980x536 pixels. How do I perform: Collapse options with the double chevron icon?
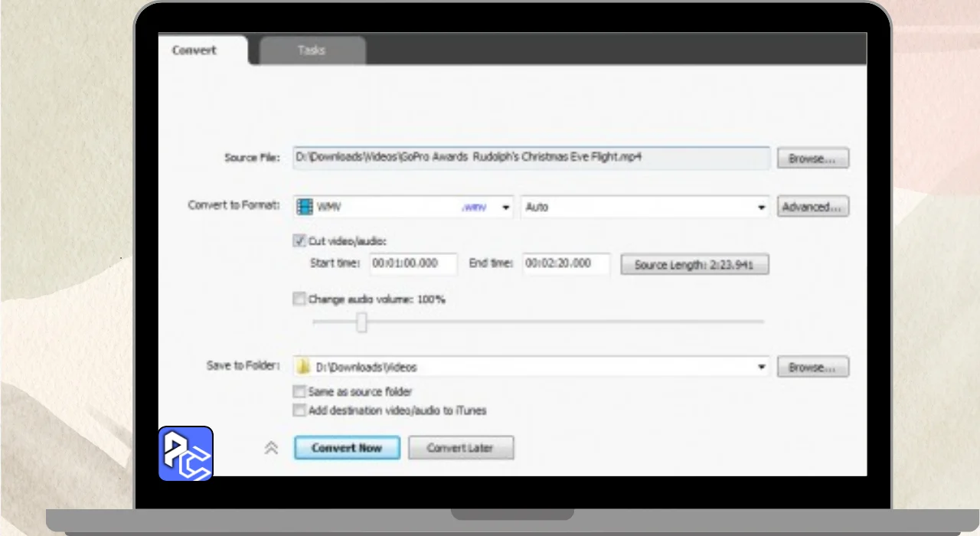(x=271, y=448)
